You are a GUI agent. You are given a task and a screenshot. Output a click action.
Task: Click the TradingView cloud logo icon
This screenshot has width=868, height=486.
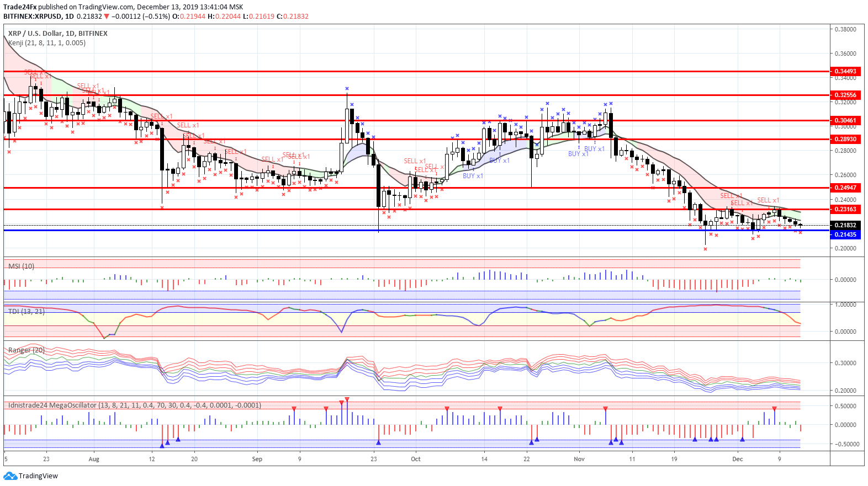click(x=10, y=476)
